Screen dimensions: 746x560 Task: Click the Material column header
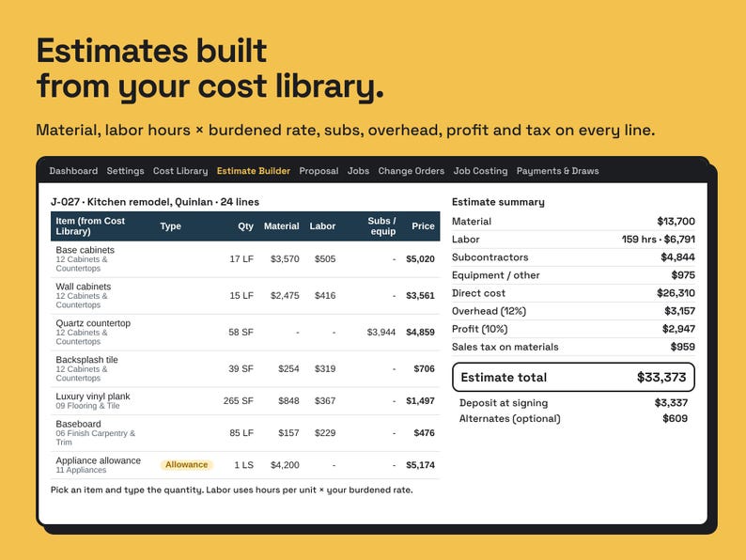[281, 226]
